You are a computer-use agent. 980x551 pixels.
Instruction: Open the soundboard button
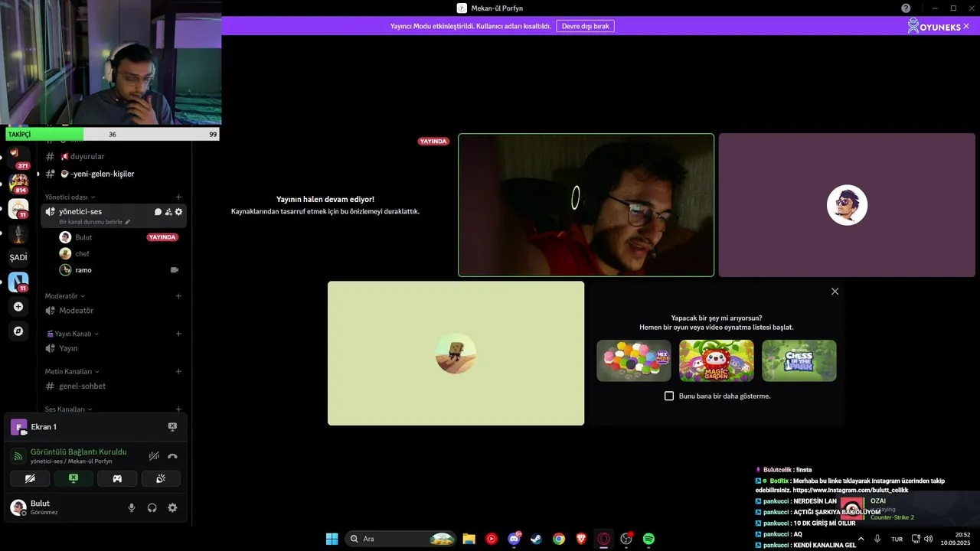161,478
